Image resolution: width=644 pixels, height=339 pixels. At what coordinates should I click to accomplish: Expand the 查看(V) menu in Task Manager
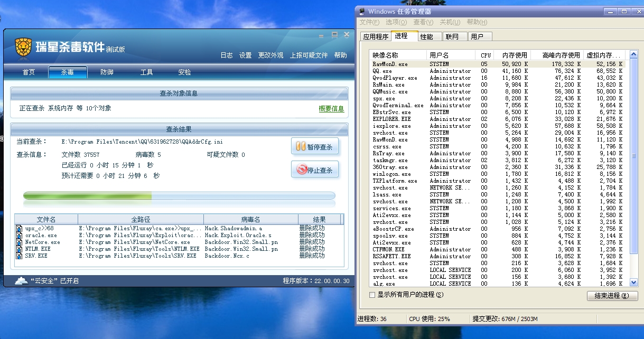click(423, 22)
